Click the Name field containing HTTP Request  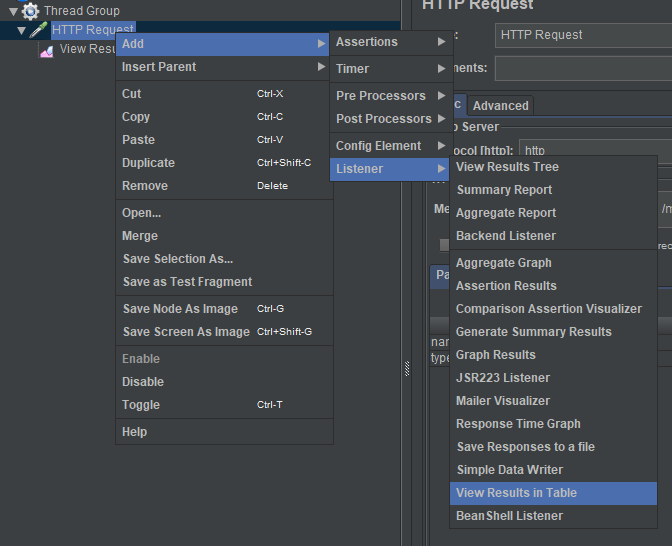point(583,35)
